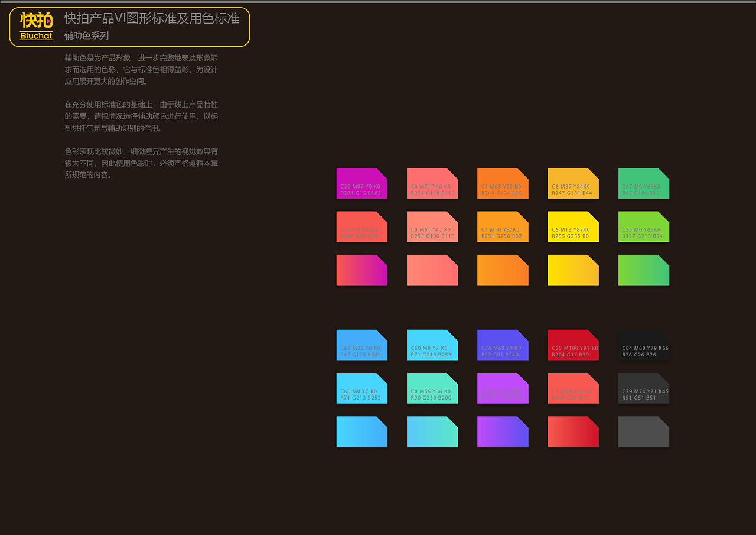Choose the yellow-to-amber gradient swatch
This screenshot has width=756, height=535.
click(573, 270)
